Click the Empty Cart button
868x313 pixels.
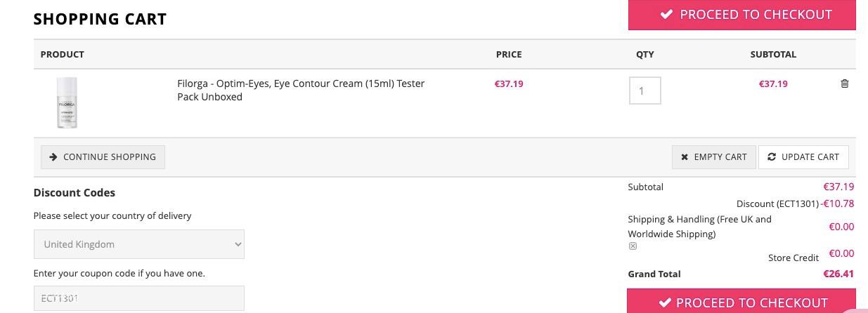pyautogui.click(x=714, y=157)
